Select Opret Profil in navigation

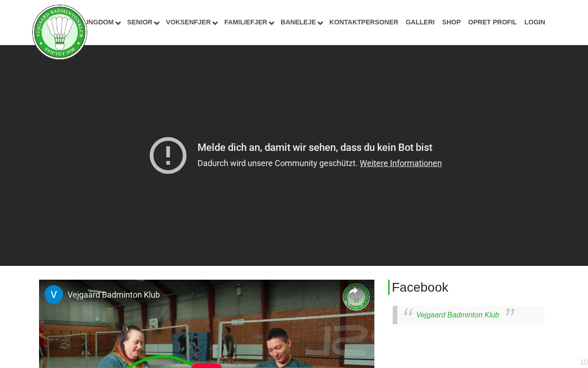[x=492, y=22]
